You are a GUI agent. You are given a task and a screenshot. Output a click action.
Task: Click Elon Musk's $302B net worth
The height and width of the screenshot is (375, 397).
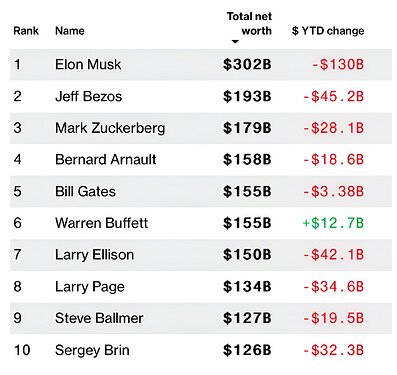point(247,64)
